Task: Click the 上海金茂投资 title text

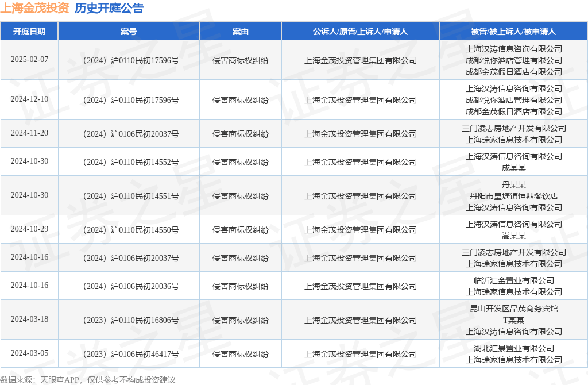Action: click(35, 8)
